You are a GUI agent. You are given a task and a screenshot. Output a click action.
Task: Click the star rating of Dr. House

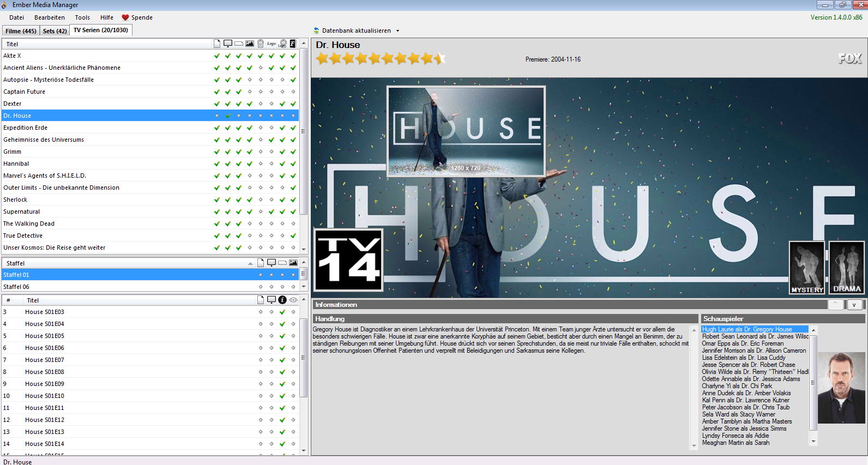click(x=381, y=58)
